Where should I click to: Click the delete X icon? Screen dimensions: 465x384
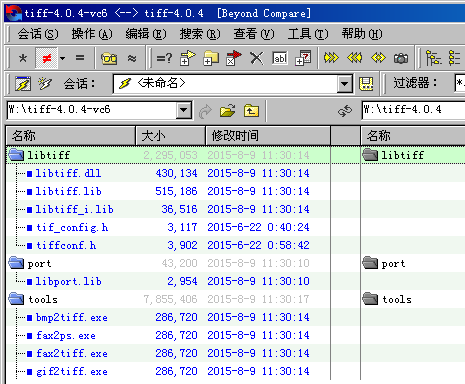click(256, 58)
